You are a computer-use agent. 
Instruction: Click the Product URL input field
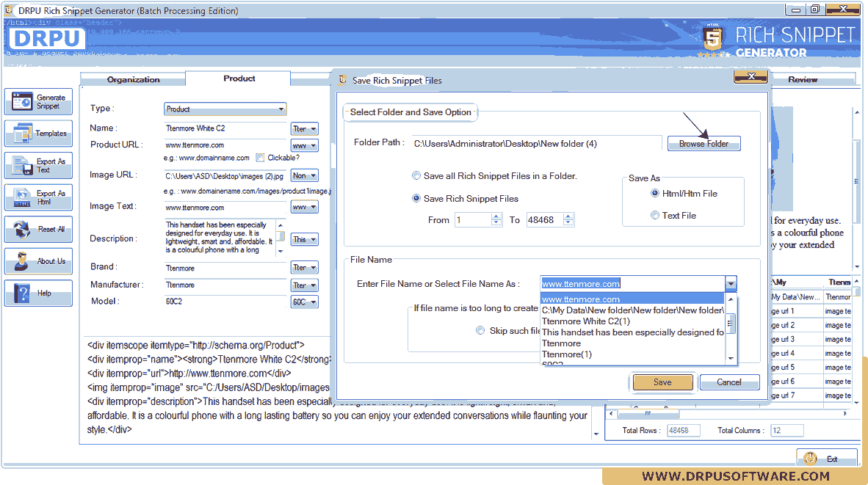point(225,145)
